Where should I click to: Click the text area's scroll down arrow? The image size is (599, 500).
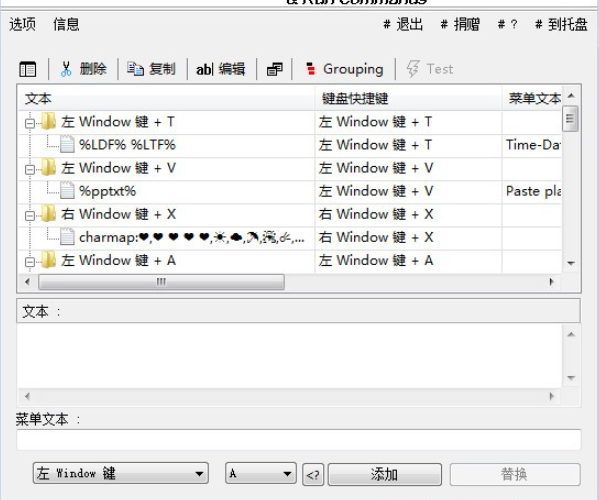[571, 378]
